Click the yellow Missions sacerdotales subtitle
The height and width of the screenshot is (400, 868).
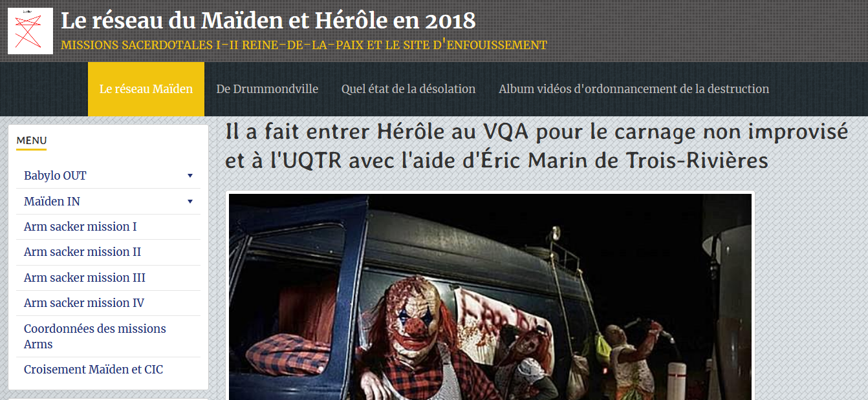tap(304, 45)
